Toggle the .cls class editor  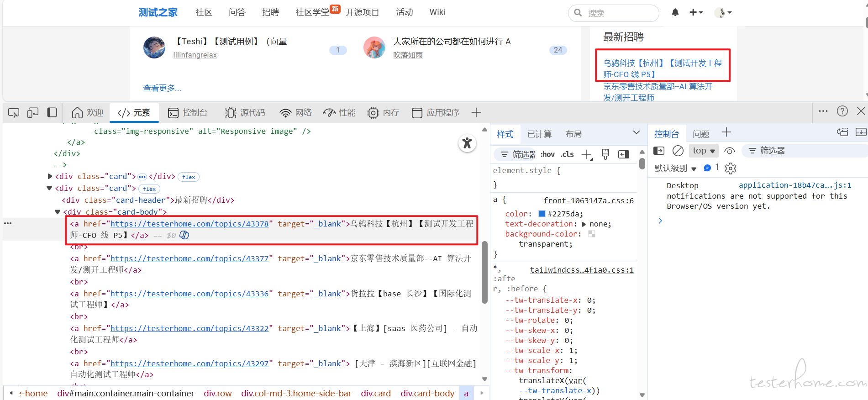(x=568, y=154)
